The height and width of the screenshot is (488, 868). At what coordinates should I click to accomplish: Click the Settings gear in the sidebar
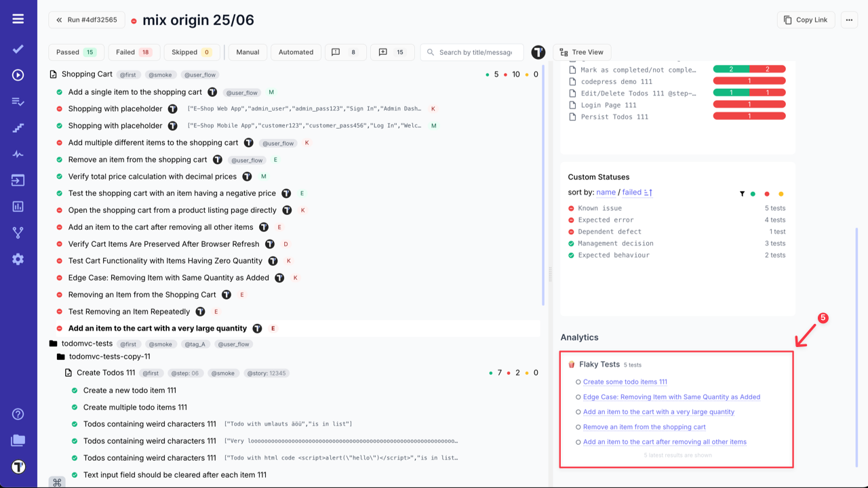point(18,258)
